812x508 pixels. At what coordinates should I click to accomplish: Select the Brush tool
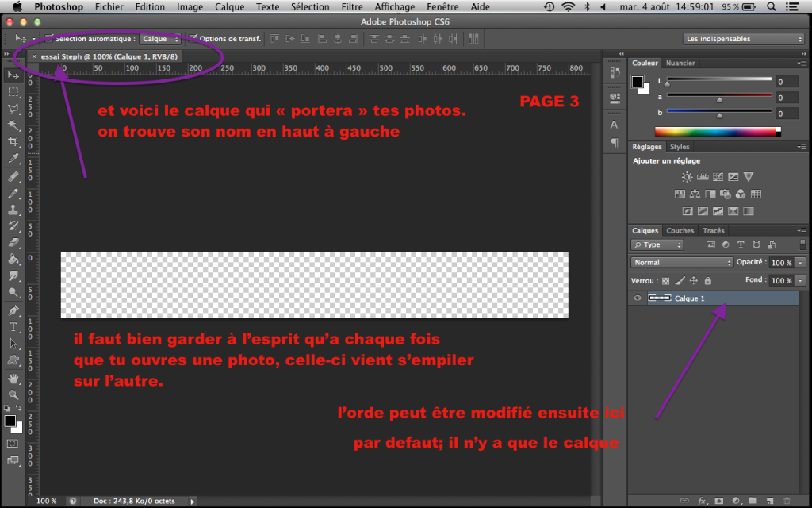(x=13, y=194)
